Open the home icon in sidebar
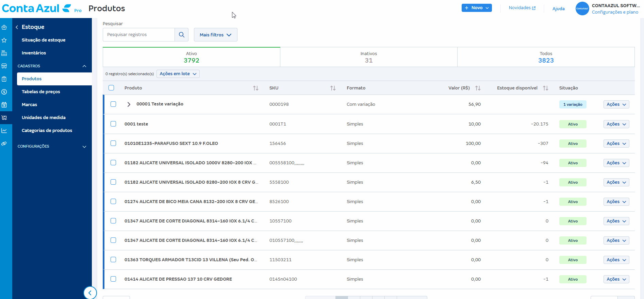The width and height of the screenshot is (644, 299). pos(4,27)
